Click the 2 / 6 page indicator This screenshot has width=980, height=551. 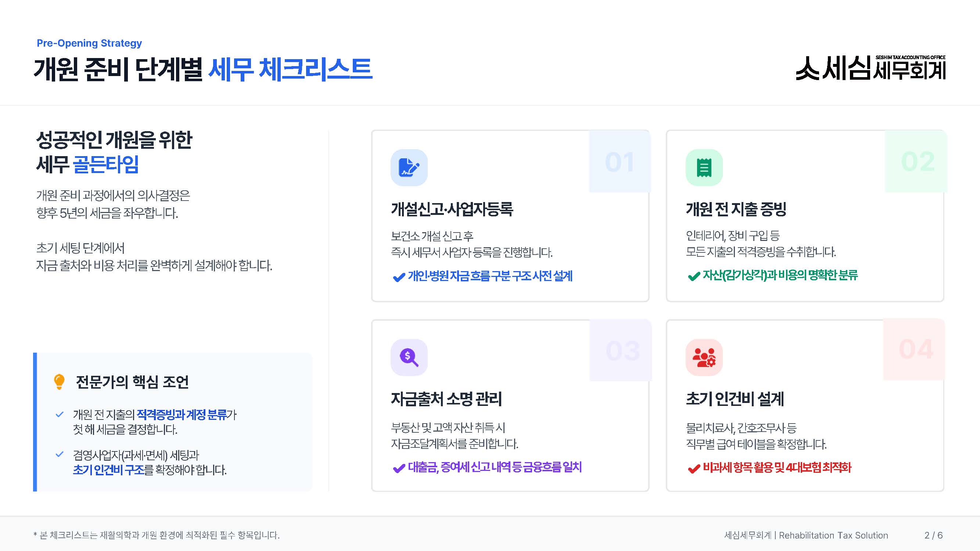933,535
